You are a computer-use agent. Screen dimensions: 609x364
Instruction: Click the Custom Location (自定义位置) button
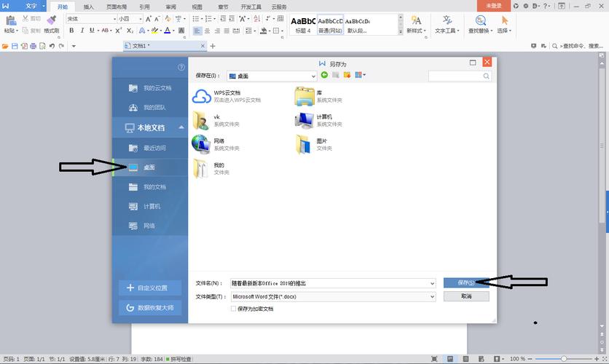point(150,288)
